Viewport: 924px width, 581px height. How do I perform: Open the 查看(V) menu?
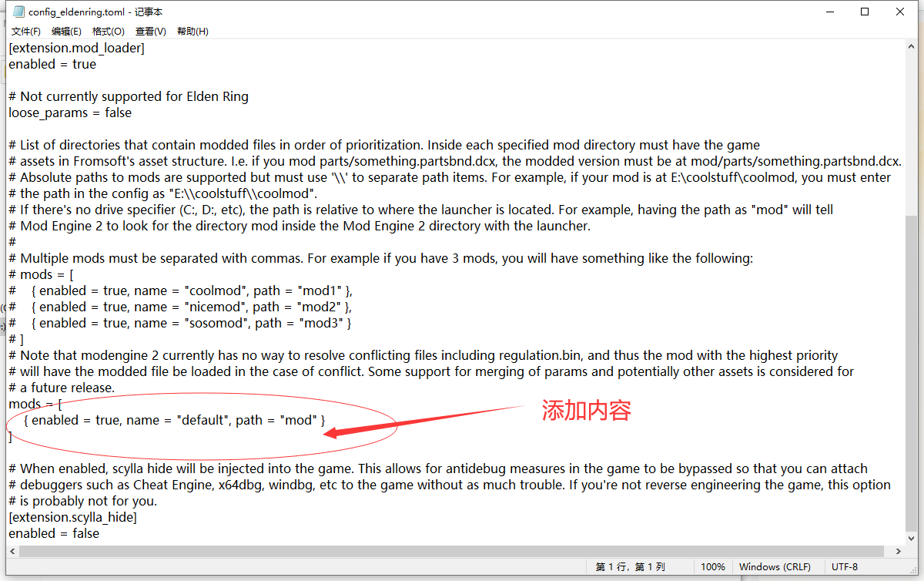pos(150,32)
